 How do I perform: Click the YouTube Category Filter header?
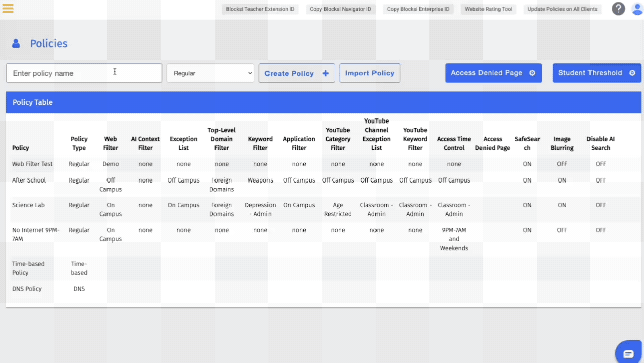coord(338,139)
